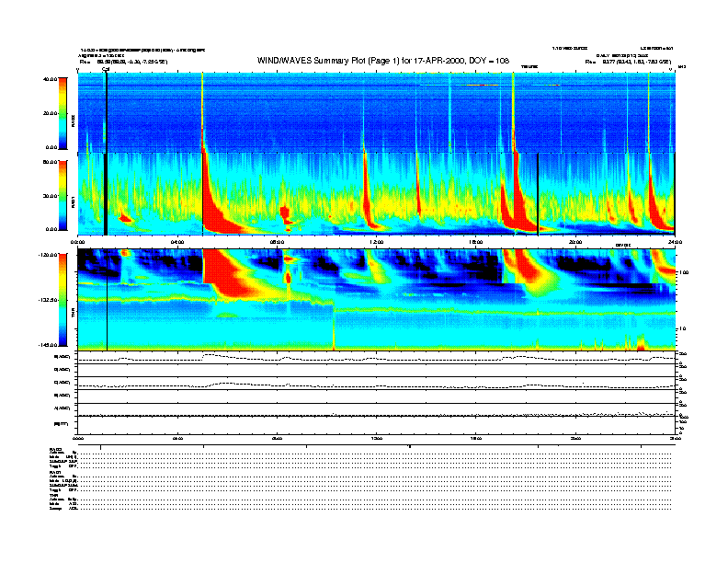Click the topmost AGC line-plot strip label

pos(63,357)
